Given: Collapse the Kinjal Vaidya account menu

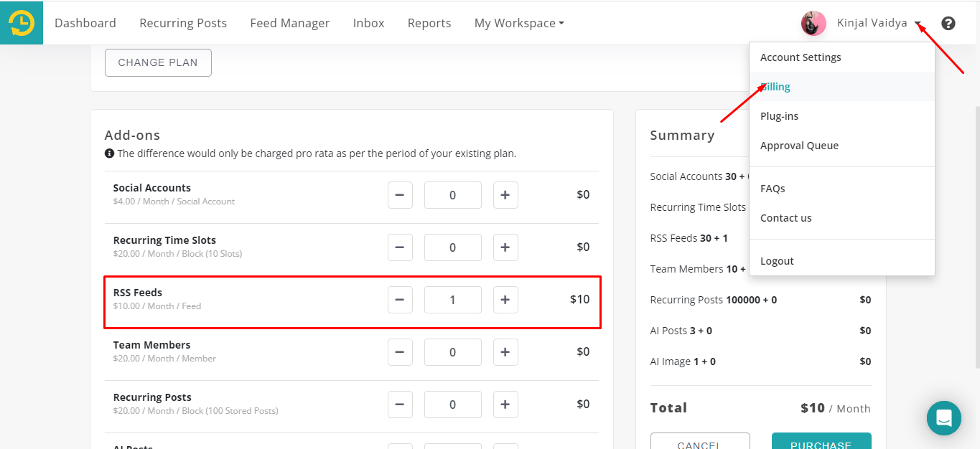Looking at the screenshot, I should click(879, 24).
